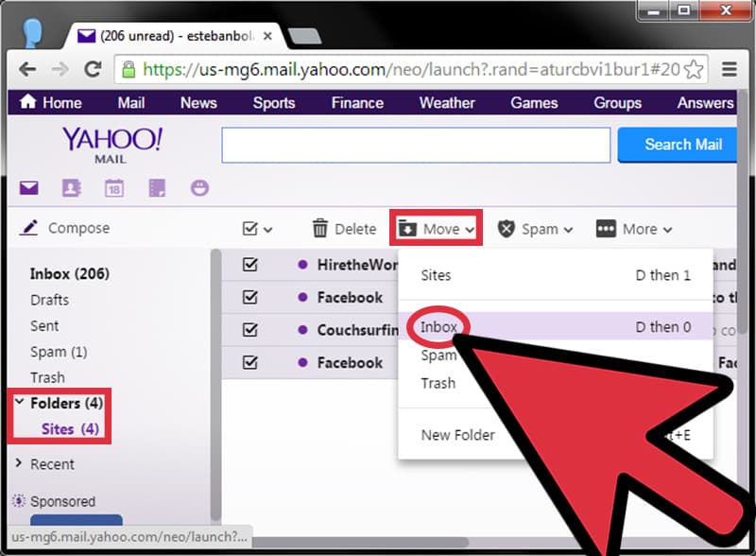756x556 pixels.
Task: Open the Calendar icon
Action: click(x=114, y=188)
